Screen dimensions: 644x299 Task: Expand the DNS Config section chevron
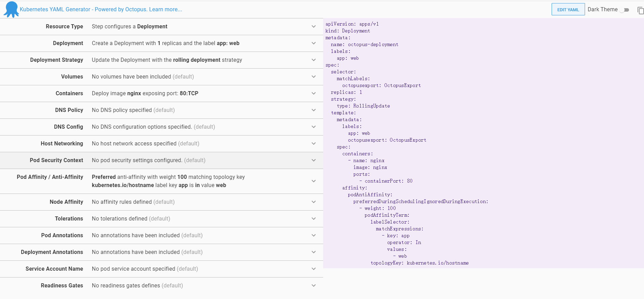click(314, 127)
